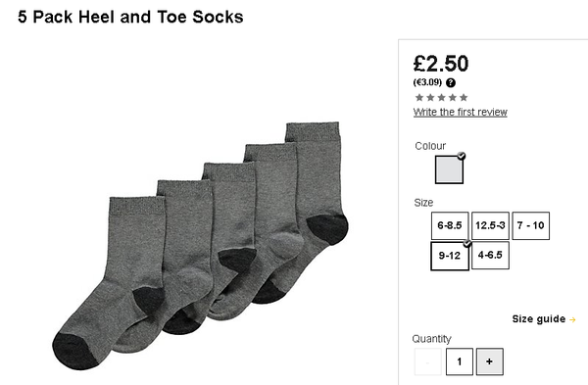Image resolution: width=588 pixels, height=385 pixels.
Task: Pick the 4-6.5 size option
Action: click(490, 256)
